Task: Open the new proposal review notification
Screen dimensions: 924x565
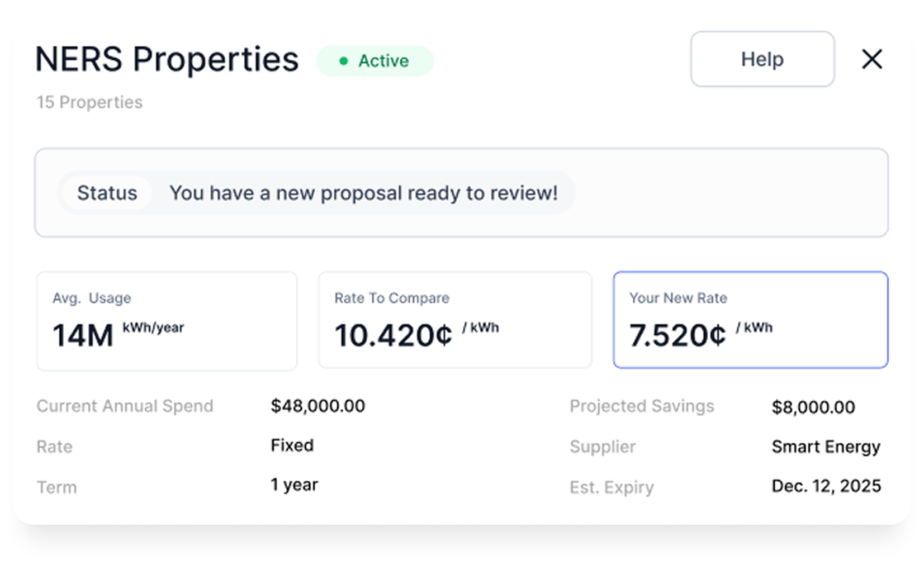Action: (363, 193)
